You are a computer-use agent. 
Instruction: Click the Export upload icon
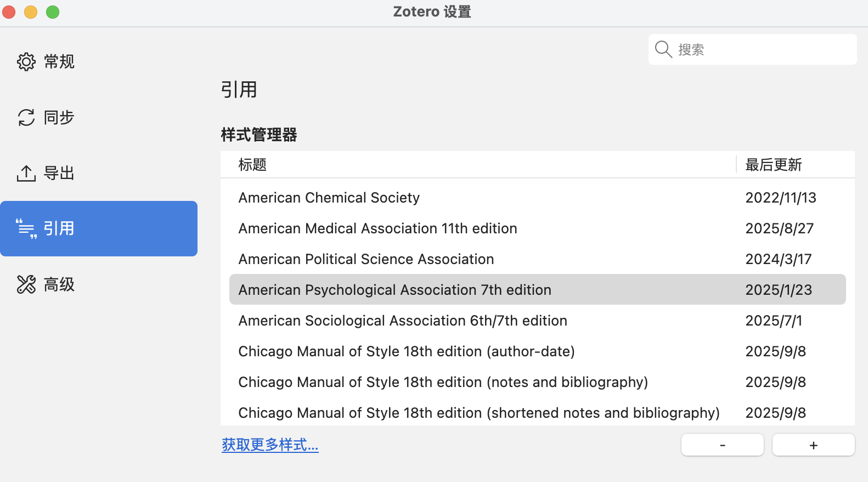point(26,173)
